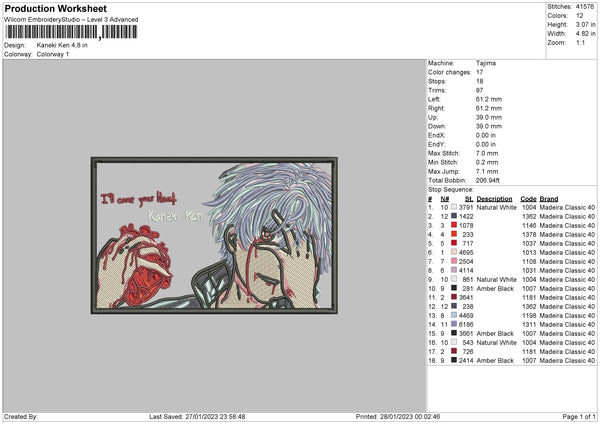
Task: Click the dark red swatch in stop row 17
Action: [454, 351]
